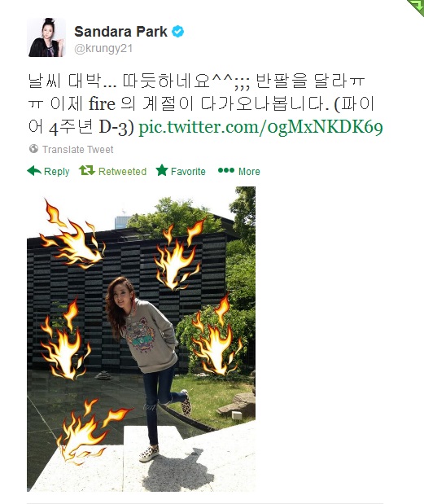
Task: Click the three-dots More icon
Action: (226, 170)
